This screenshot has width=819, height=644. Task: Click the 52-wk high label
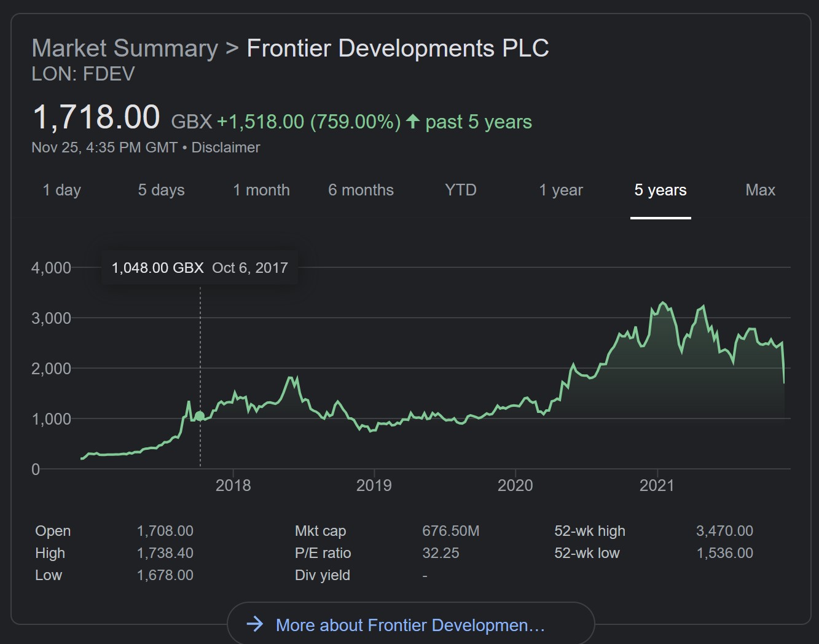point(590,531)
